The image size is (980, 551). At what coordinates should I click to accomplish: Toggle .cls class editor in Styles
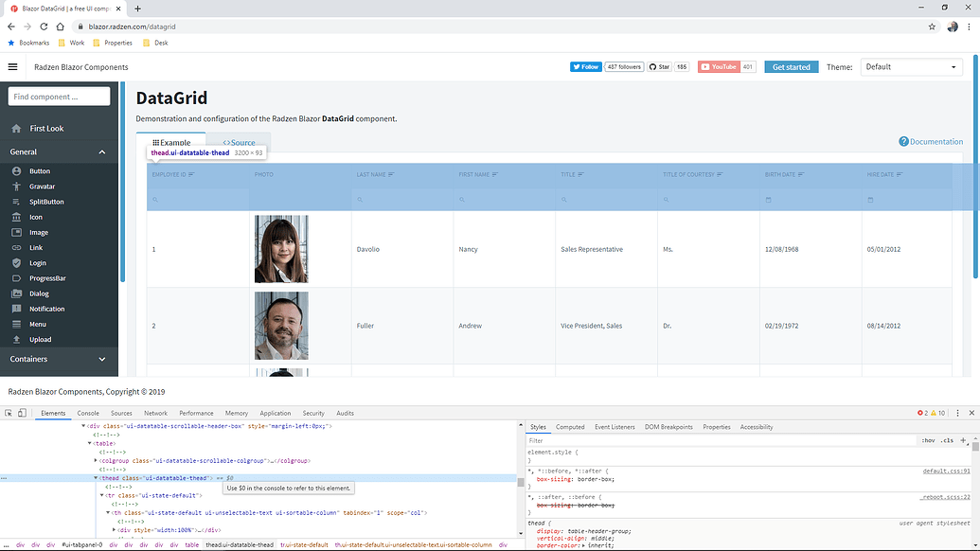click(x=948, y=440)
